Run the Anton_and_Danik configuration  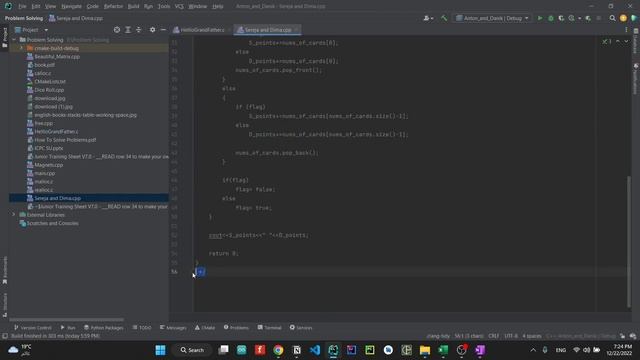tap(540, 18)
